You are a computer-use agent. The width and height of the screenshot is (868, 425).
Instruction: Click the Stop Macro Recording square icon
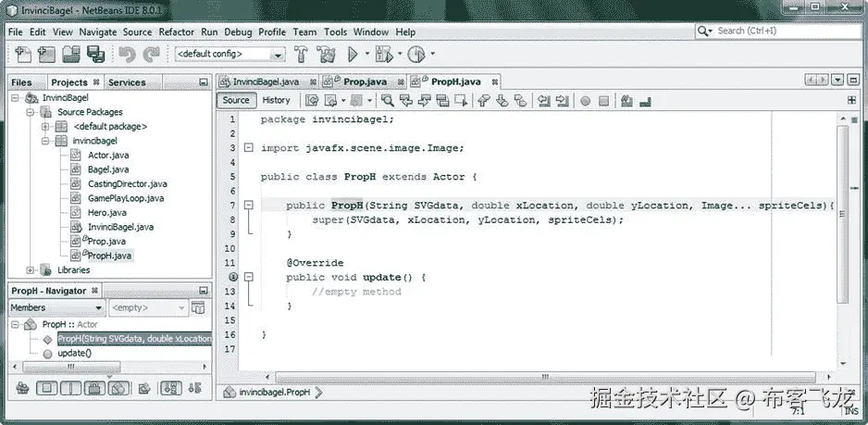click(x=604, y=101)
